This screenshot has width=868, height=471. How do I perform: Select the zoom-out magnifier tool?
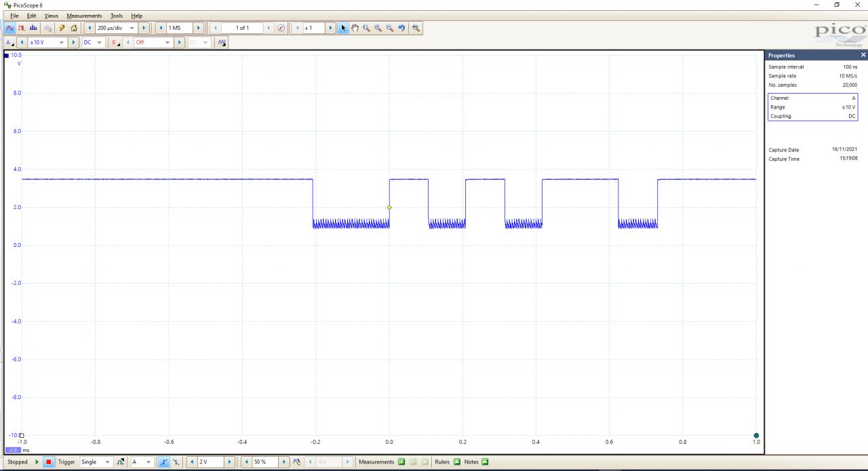tap(389, 28)
